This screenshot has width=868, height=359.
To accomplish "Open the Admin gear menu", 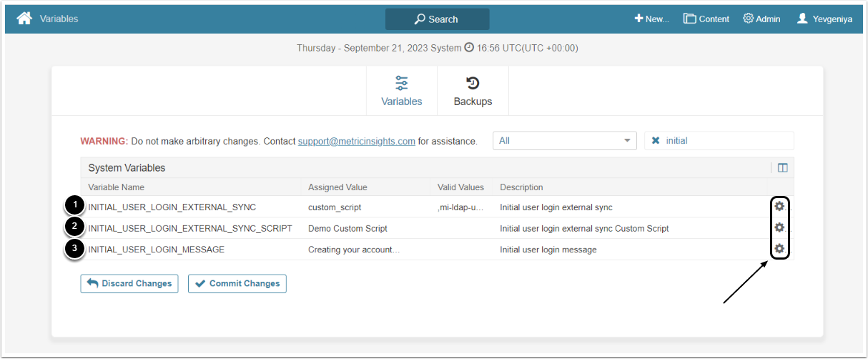I will point(761,19).
